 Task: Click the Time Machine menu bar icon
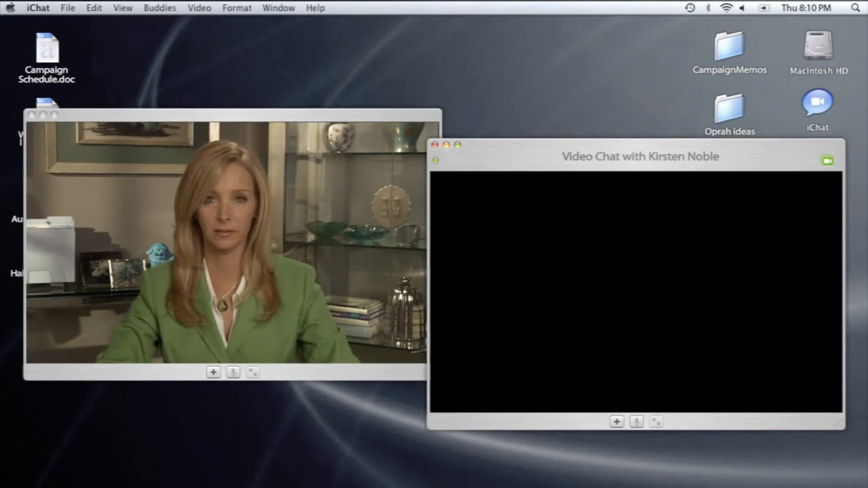pyautogui.click(x=690, y=8)
